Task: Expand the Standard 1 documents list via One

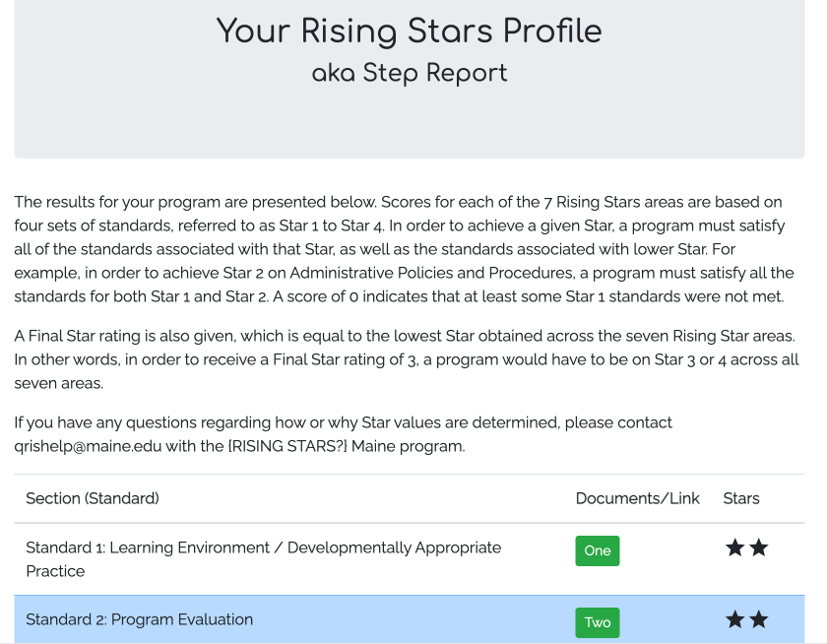Action: [598, 550]
